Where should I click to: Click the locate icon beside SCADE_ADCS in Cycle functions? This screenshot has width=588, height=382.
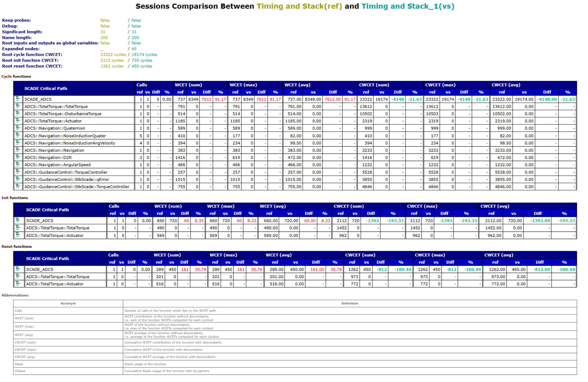pyautogui.click(x=18, y=99)
